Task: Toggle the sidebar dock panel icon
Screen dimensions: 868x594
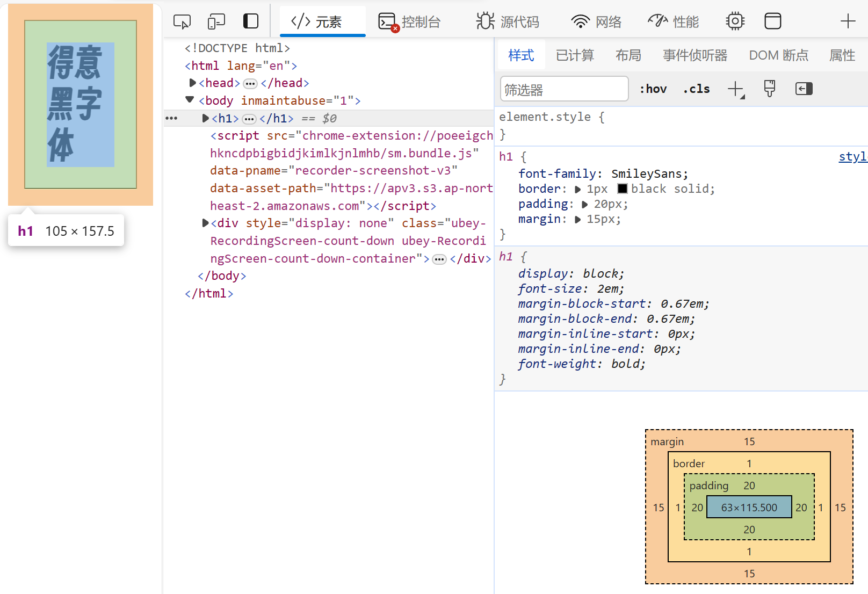Action: [251, 21]
